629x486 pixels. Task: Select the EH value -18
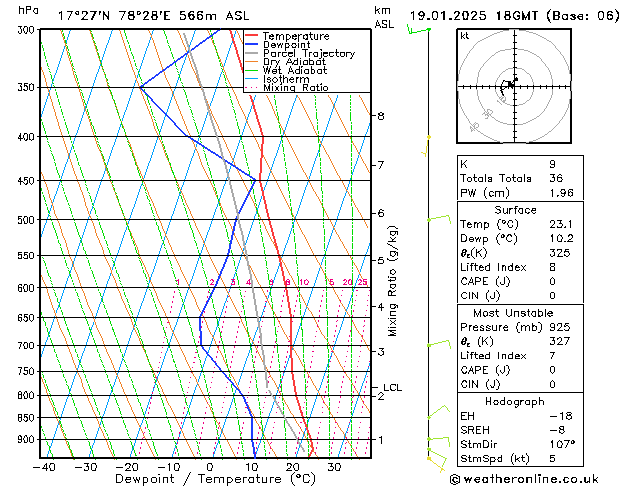561,416
